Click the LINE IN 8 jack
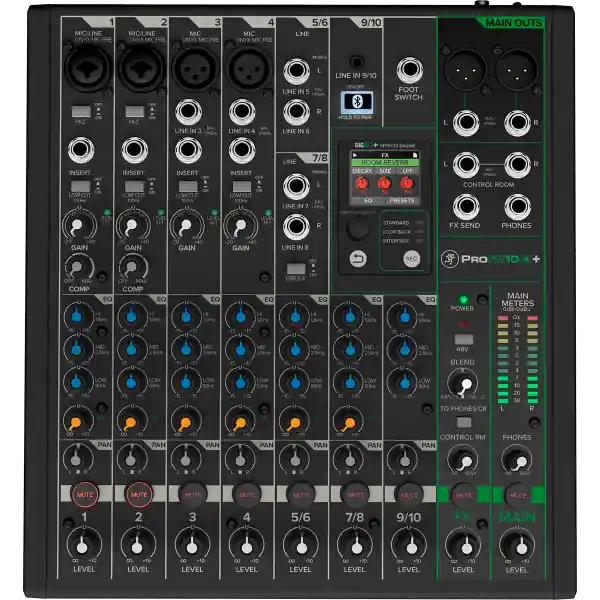The image size is (600, 600). pos(297,227)
